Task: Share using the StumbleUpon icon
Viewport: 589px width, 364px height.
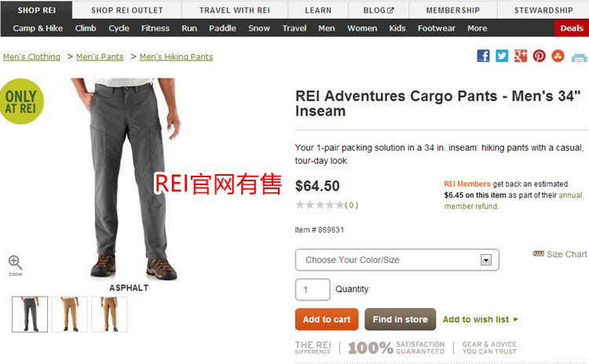Action: click(558, 56)
